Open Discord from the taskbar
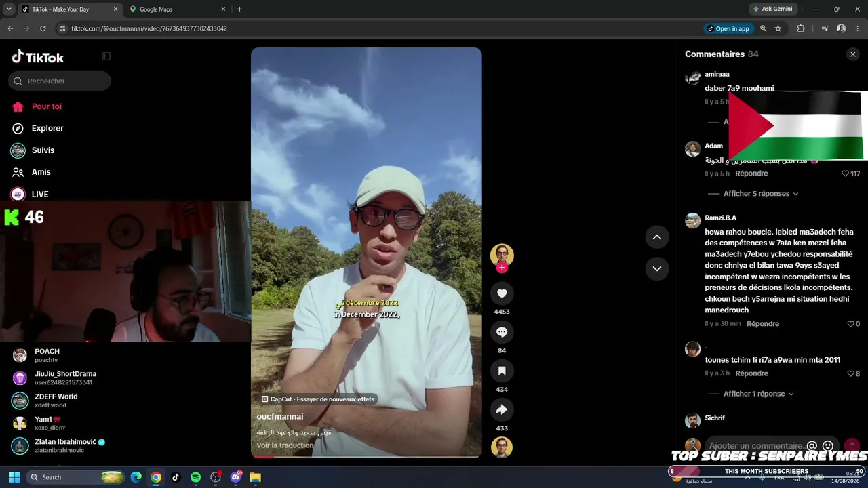This screenshot has height=488, width=868. (235, 477)
